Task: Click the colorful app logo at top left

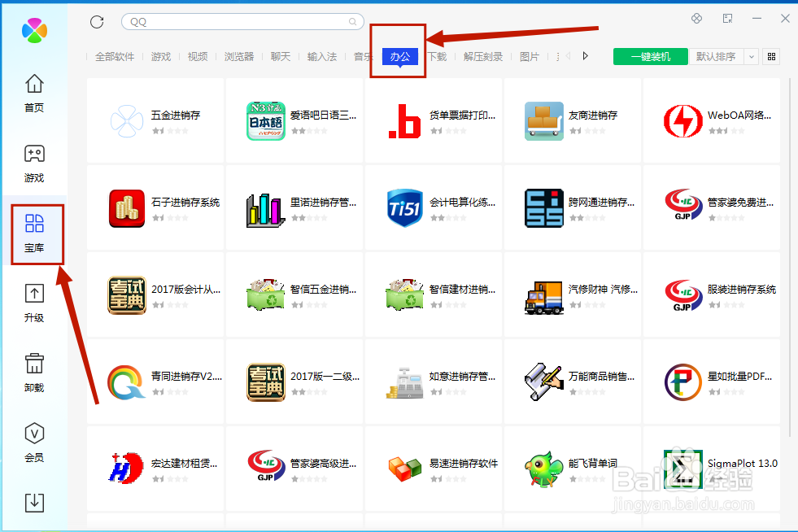Action: point(35,30)
